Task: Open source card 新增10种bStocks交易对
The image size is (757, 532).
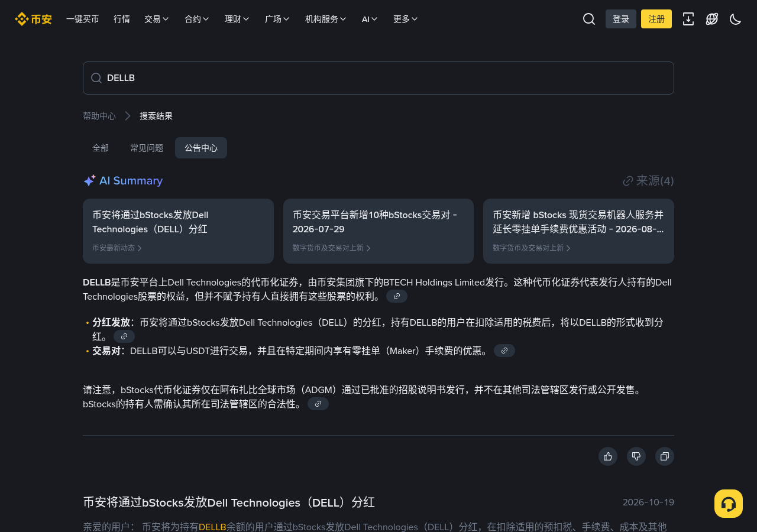Action: (378, 231)
